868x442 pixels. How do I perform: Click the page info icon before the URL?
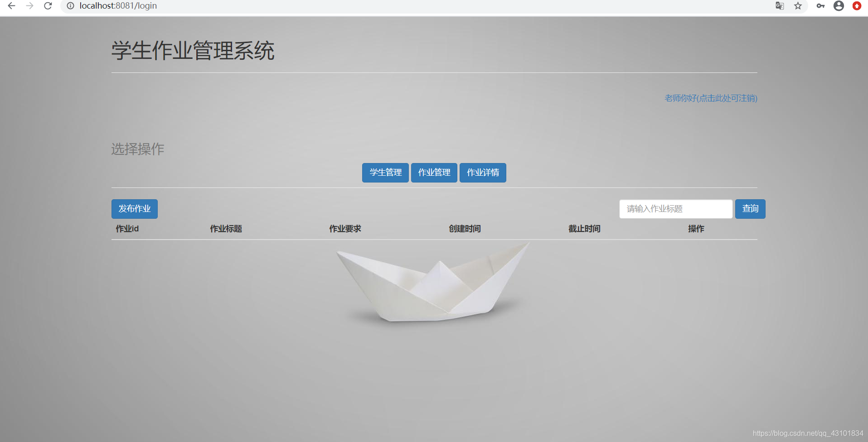(x=70, y=6)
